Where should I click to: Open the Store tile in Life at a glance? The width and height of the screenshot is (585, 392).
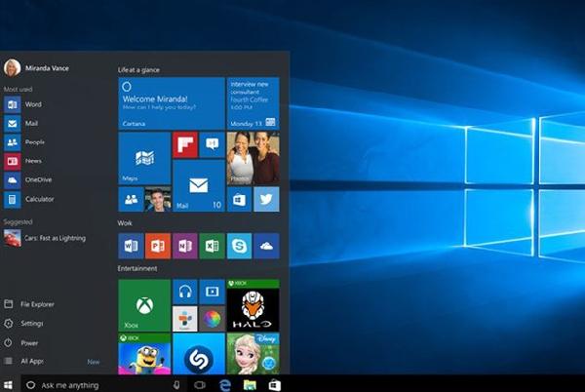[239, 199]
